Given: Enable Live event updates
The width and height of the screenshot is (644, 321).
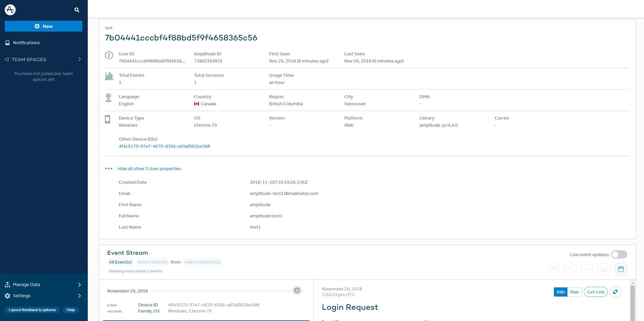Looking at the screenshot, I should pos(619,254).
